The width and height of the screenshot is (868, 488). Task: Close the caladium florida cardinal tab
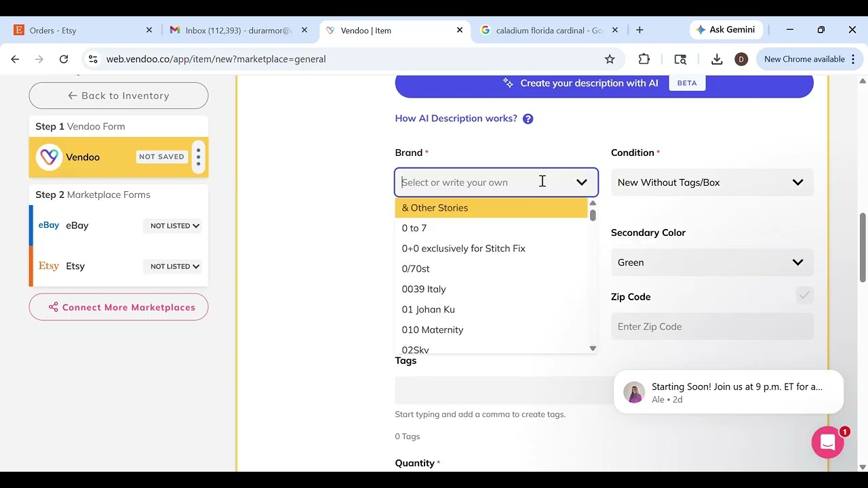pos(615,30)
